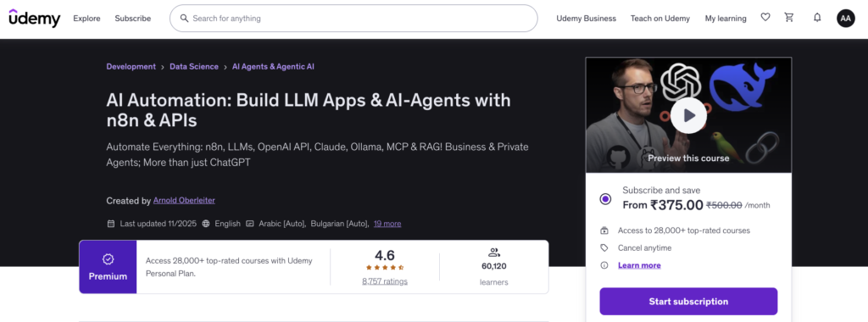
Task: Click the struck-through ₹500.00 price
Action: click(724, 205)
